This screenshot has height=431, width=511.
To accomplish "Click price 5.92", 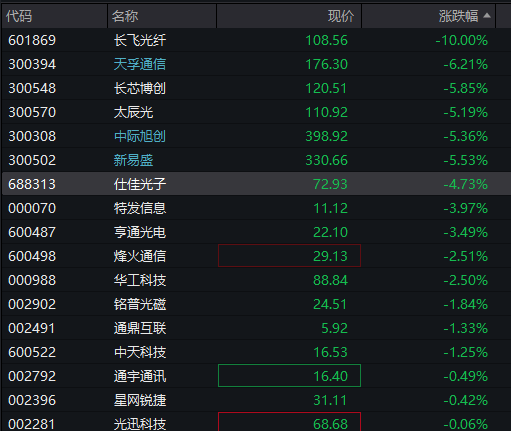I will [334, 328].
